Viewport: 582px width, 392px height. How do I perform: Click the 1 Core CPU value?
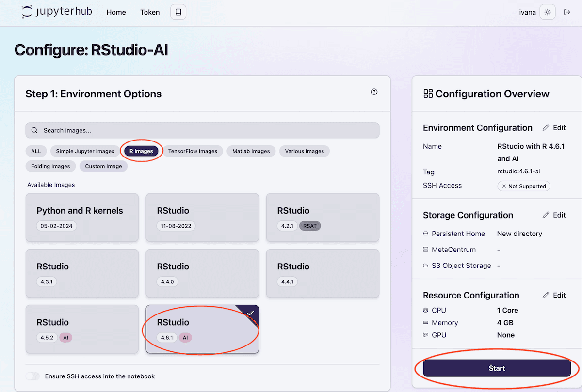click(x=507, y=310)
